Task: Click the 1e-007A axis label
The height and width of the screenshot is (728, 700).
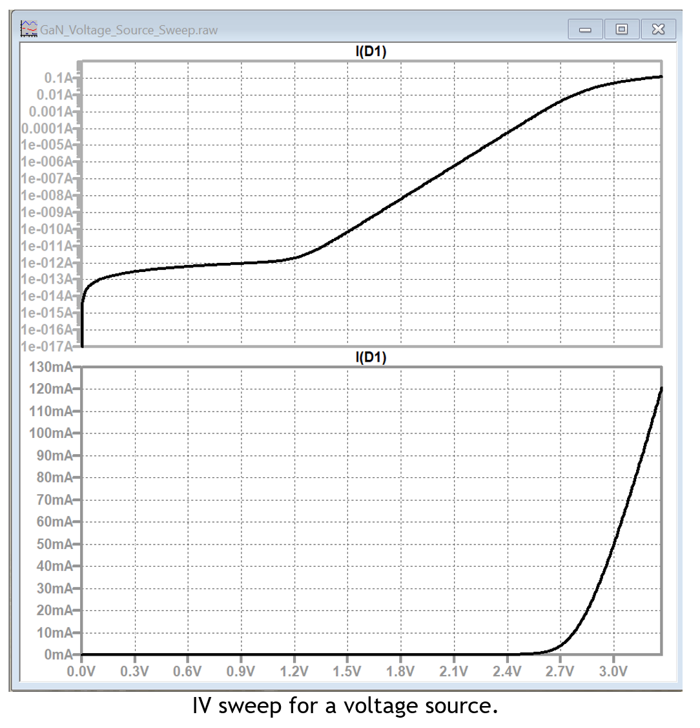Action: point(47,179)
